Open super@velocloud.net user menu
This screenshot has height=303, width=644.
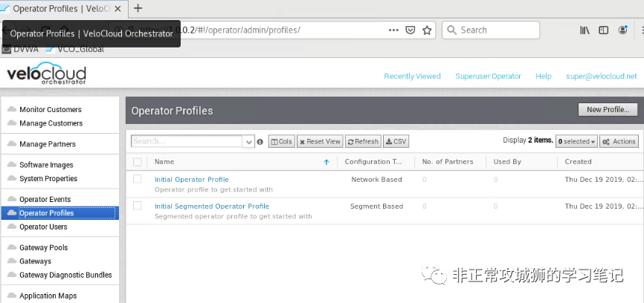click(x=602, y=76)
